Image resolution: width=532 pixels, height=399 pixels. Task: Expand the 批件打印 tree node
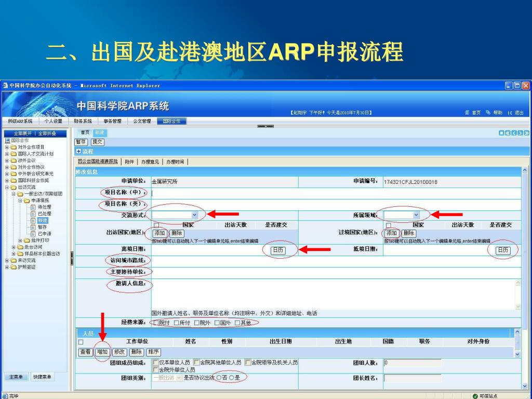tap(20, 241)
